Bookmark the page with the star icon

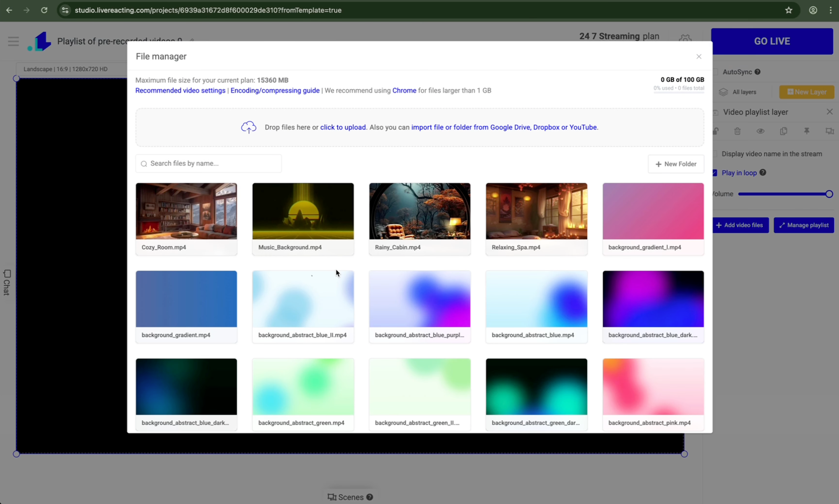tap(789, 10)
